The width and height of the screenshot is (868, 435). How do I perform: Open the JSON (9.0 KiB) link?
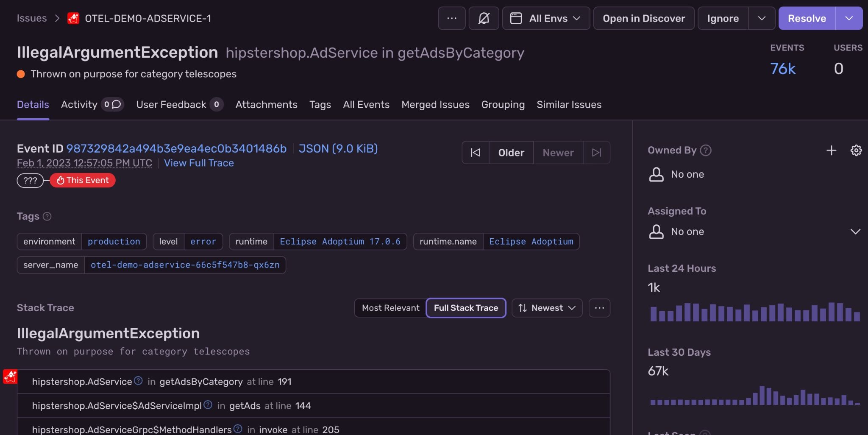(x=338, y=148)
